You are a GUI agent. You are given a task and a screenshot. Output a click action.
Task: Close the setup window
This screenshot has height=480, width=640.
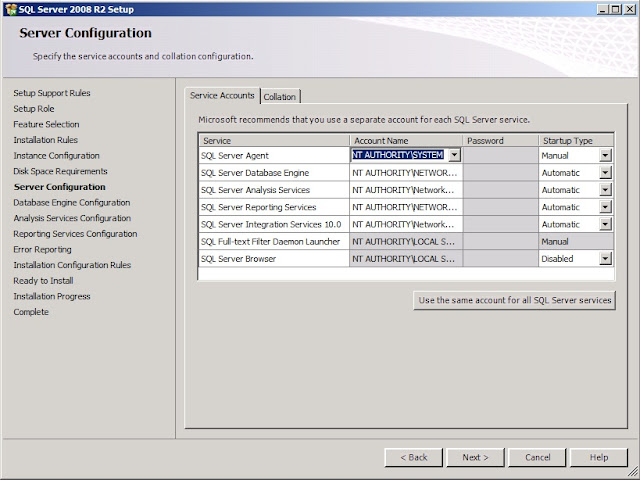pos(630,9)
